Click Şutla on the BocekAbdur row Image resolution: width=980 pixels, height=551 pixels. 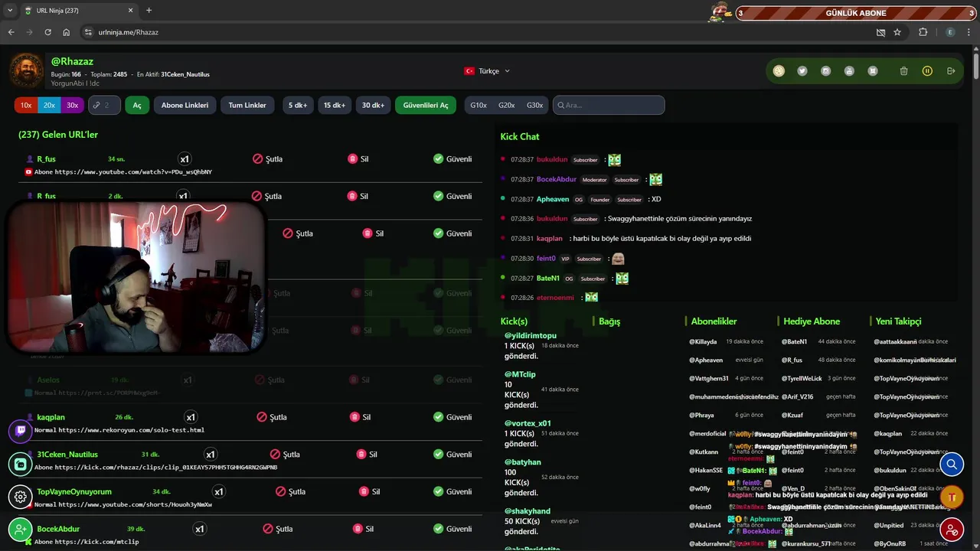pyautogui.click(x=278, y=529)
